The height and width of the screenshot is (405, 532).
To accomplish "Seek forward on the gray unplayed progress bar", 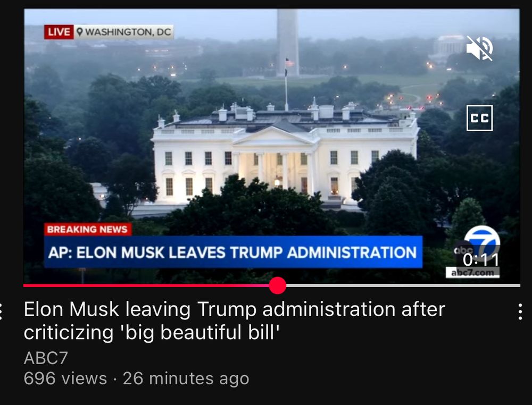I will click(x=403, y=285).
